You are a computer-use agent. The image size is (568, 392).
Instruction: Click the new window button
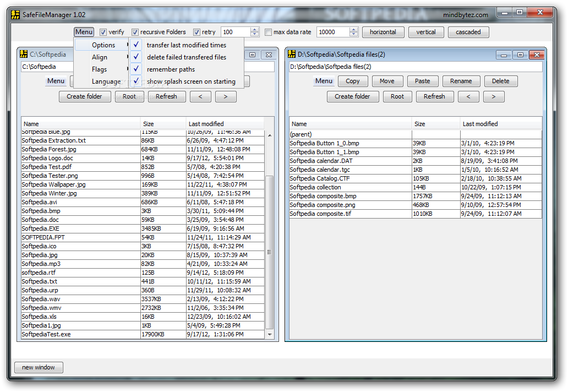(39, 367)
